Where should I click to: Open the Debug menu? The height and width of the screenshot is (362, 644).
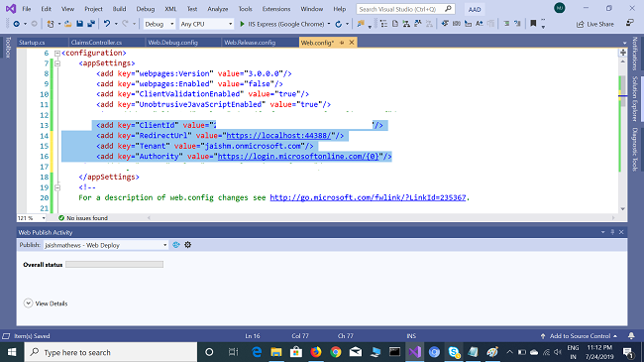146,9
